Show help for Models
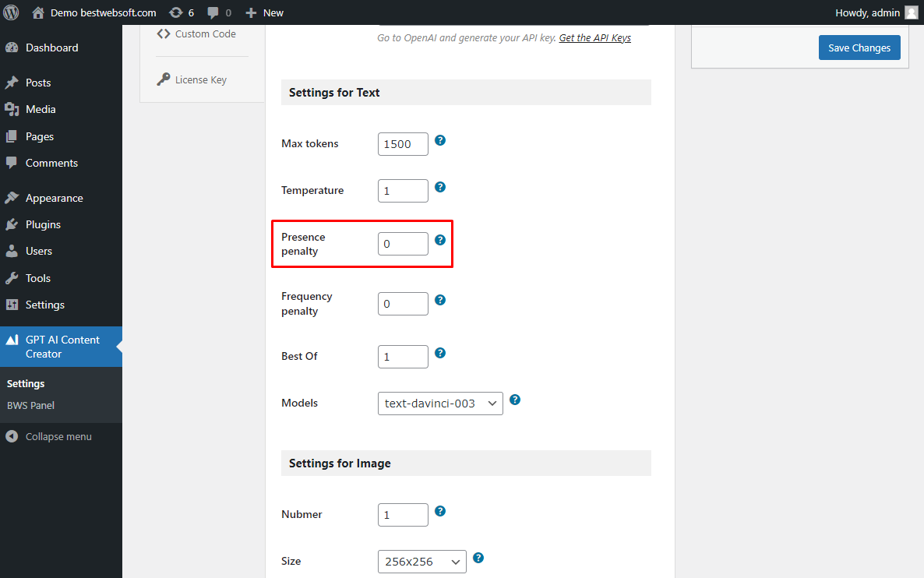 [515, 400]
